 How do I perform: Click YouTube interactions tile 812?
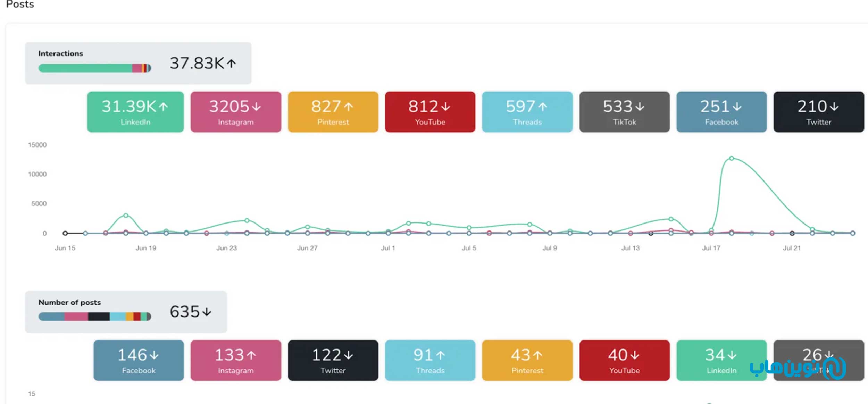click(430, 112)
